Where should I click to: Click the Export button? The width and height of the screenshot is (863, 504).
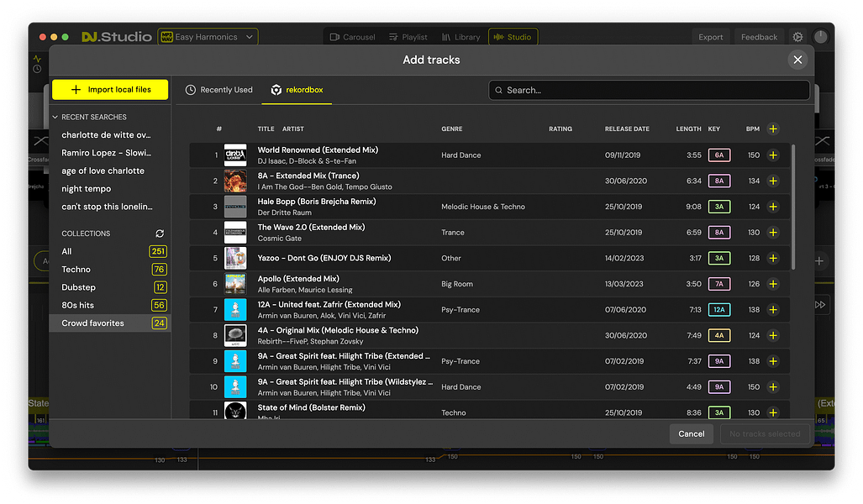coord(711,37)
